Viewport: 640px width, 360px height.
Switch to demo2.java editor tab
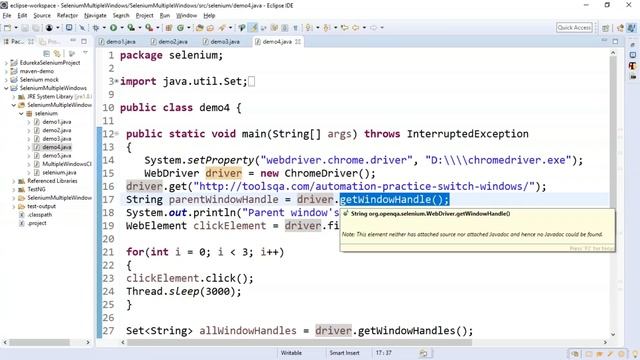(169, 42)
